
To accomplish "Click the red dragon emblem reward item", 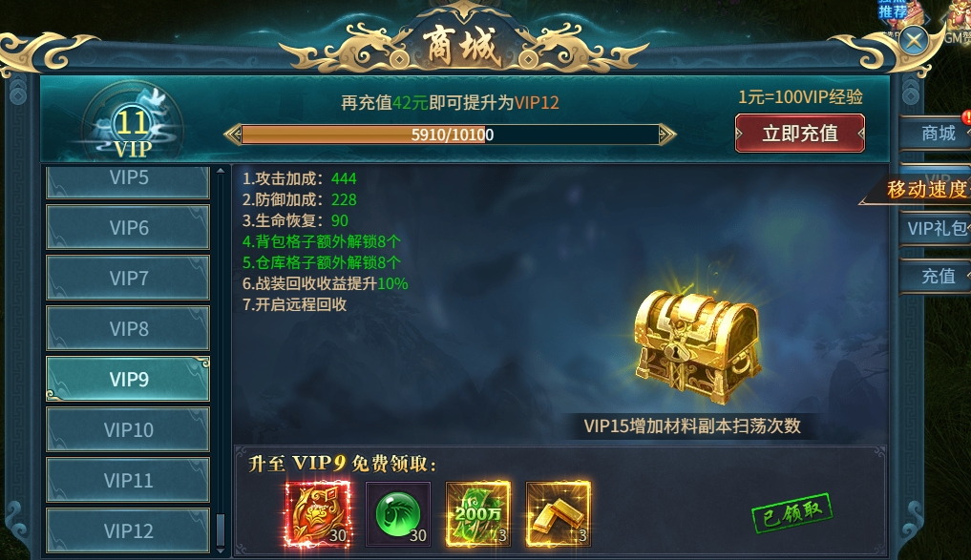I will tap(318, 514).
